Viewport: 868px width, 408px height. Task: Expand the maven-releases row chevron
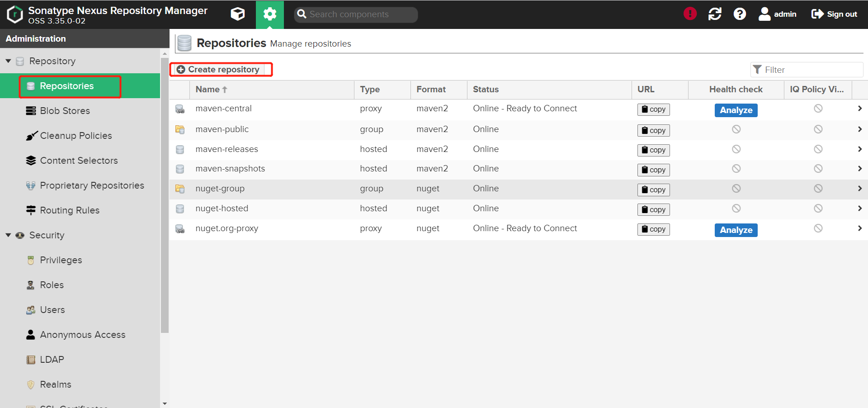click(859, 149)
